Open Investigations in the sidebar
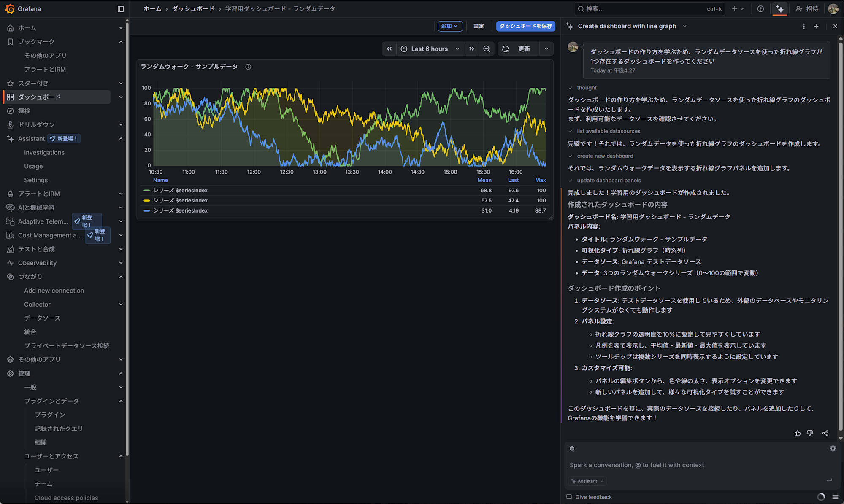844x504 pixels. pyautogui.click(x=44, y=152)
